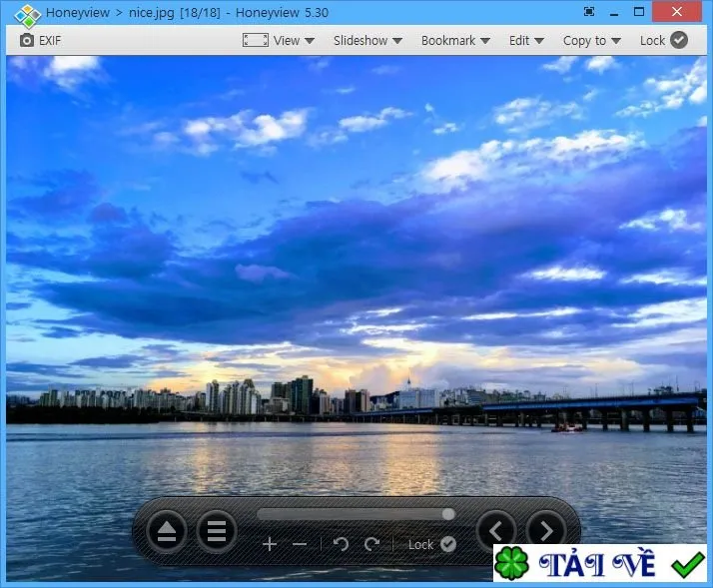713x588 pixels.
Task: Toggle fullscreen mode icon in title bar
Action: point(589,12)
